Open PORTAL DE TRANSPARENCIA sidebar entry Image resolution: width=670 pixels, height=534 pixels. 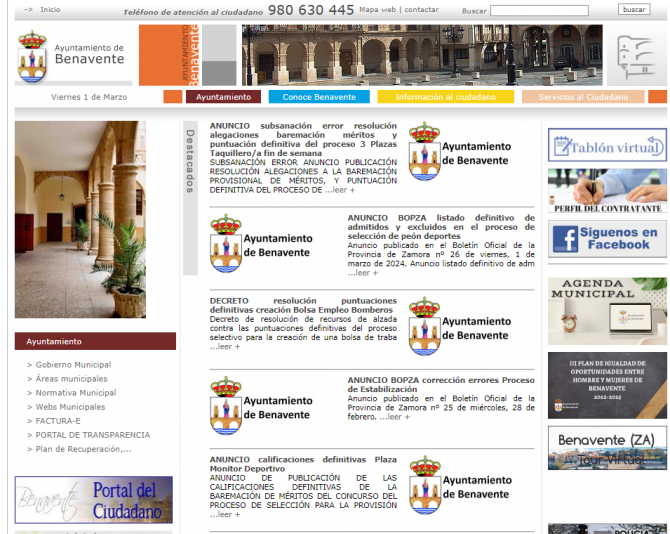(92, 435)
